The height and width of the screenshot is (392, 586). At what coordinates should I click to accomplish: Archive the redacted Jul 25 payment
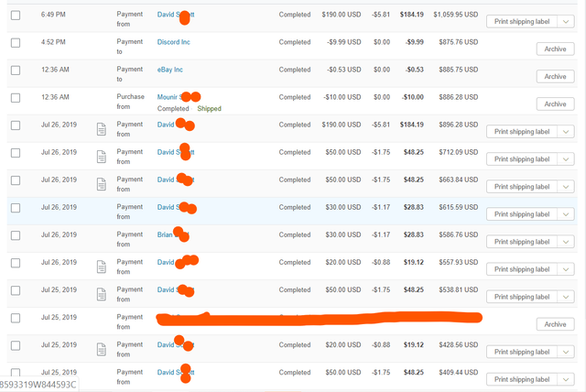pyautogui.click(x=555, y=324)
